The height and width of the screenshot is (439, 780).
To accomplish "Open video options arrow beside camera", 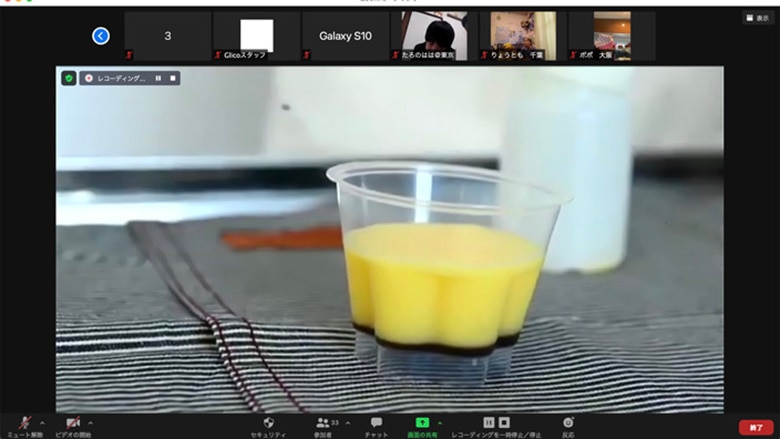I will (x=90, y=422).
